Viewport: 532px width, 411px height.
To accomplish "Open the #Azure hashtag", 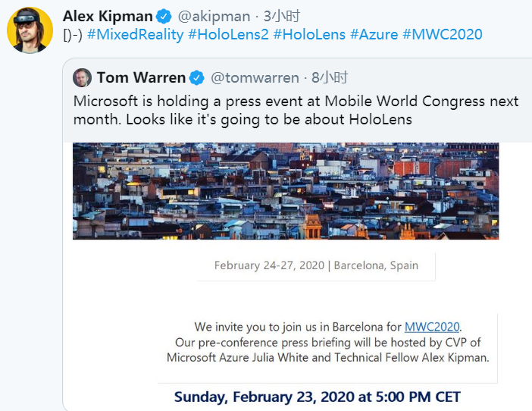I will tap(377, 35).
